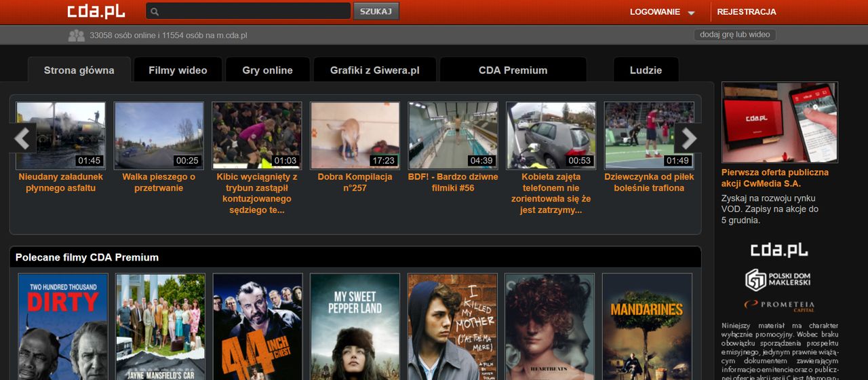Image resolution: width=868 pixels, height=380 pixels.
Task: Open thumbnail of fan replacing referee video
Action: [257, 136]
